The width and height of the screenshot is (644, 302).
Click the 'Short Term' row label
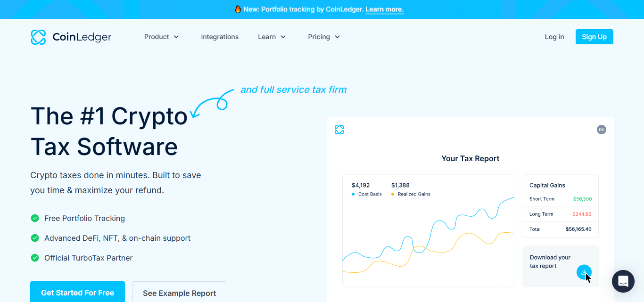tap(542, 199)
